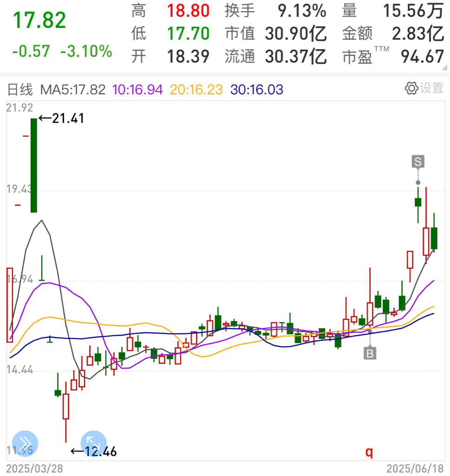Click the amount value 2.83亿
The image size is (450, 476).
tap(418, 33)
